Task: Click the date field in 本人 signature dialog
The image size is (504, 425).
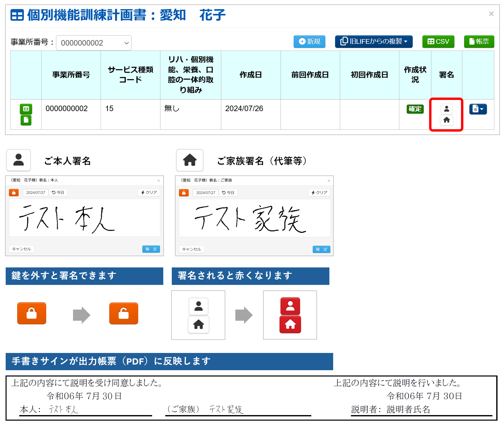Action: pos(36,193)
